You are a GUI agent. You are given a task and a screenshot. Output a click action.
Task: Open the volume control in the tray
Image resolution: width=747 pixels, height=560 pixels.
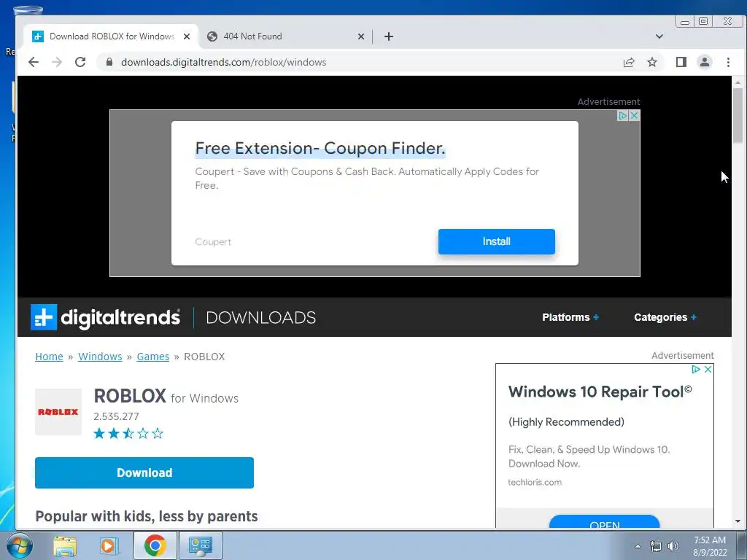click(673, 546)
